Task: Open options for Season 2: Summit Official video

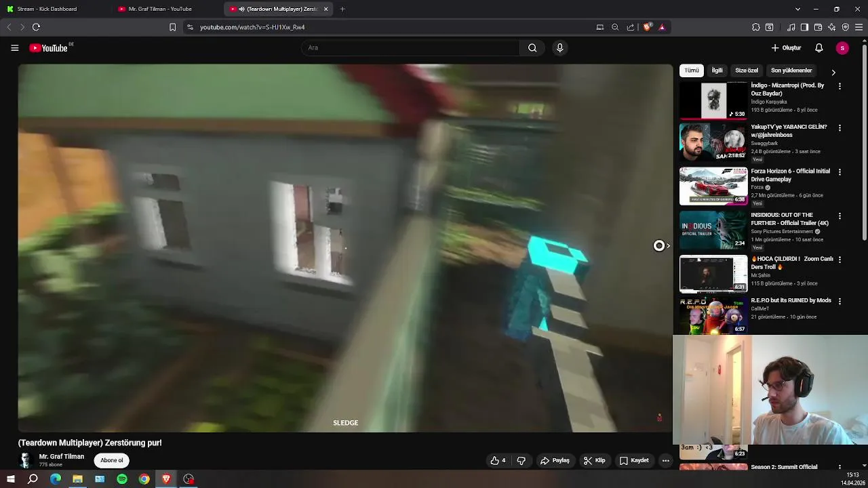Action: [840, 468]
